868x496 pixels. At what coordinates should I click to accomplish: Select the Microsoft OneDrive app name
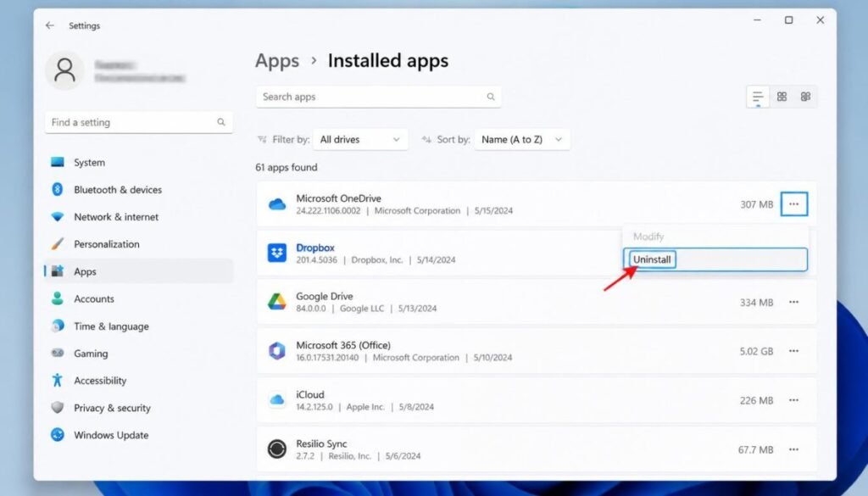point(338,198)
